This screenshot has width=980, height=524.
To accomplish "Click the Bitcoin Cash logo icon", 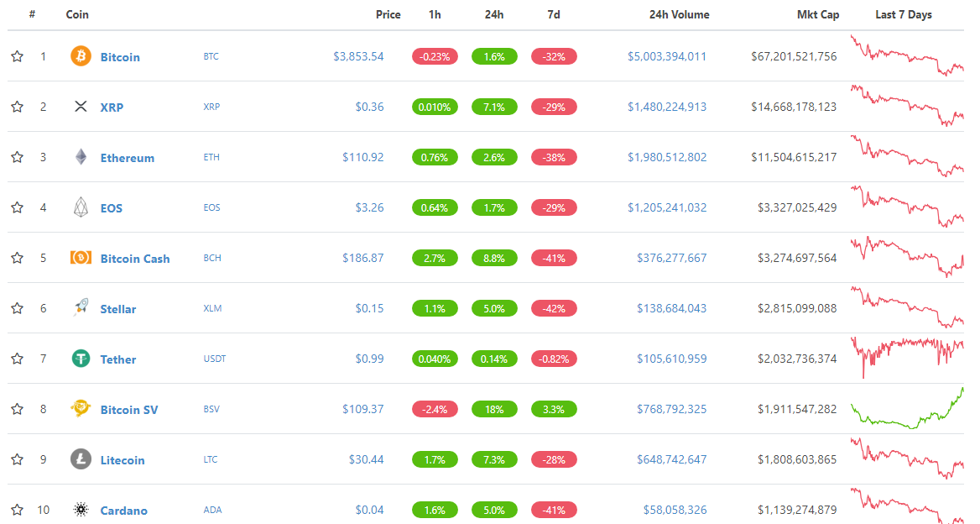I will 81,258.
